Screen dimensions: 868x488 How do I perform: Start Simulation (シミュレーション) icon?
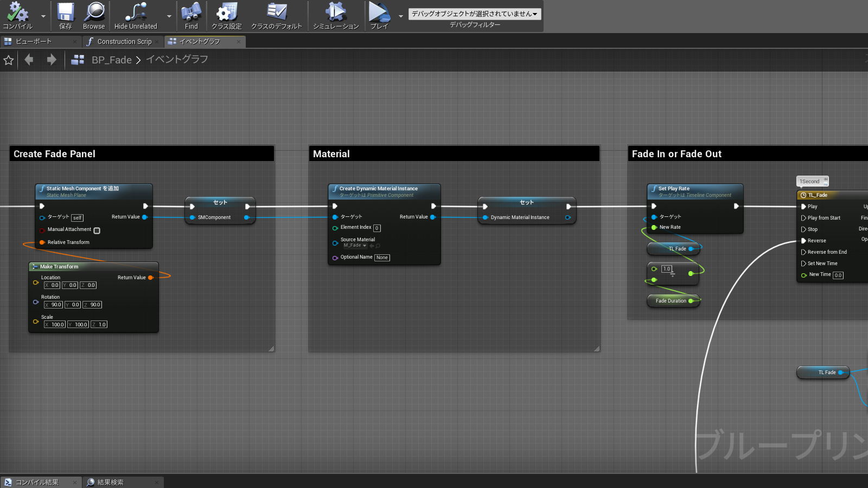(x=336, y=12)
